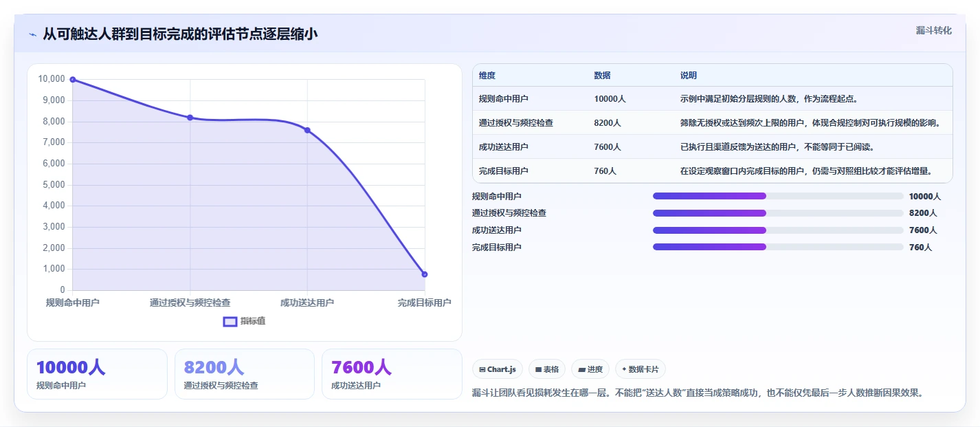This screenshot has width=980, height=427.
Task: Select the 进度 tag chip
Action: point(590,369)
